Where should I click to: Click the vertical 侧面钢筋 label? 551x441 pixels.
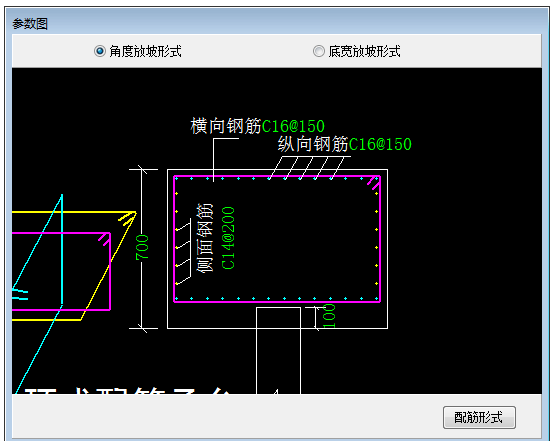point(205,238)
